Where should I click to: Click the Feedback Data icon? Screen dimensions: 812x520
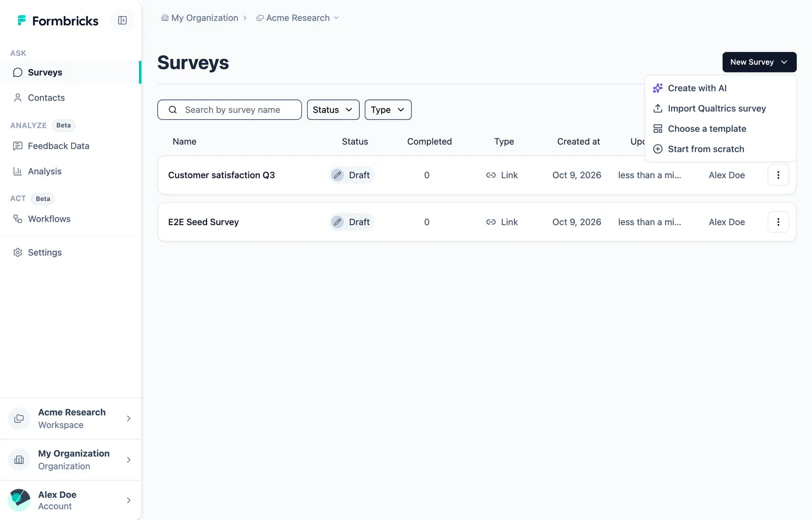click(x=18, y=146)
